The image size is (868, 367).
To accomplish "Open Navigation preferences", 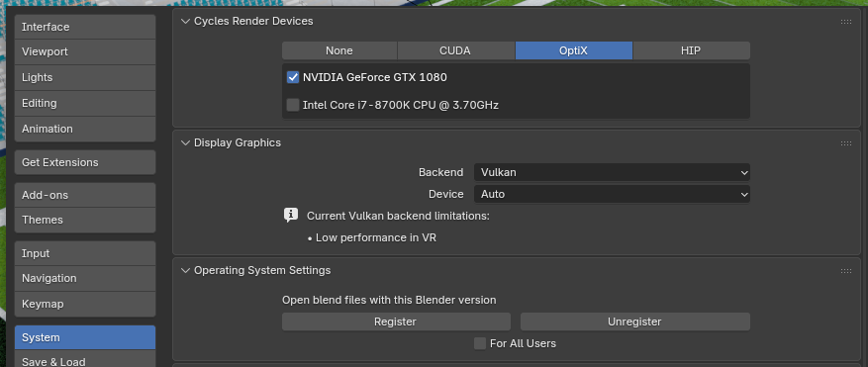I will pyautogui.click(x=85, y=278).
